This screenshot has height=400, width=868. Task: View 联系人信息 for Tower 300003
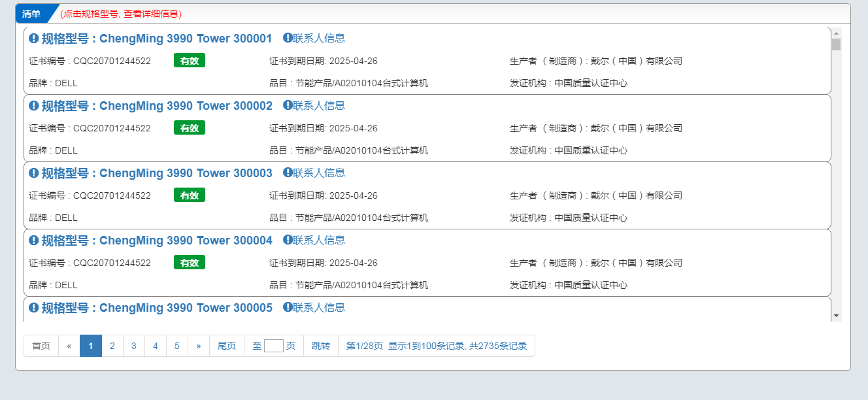pyautogui.click(x=314, y=173)
